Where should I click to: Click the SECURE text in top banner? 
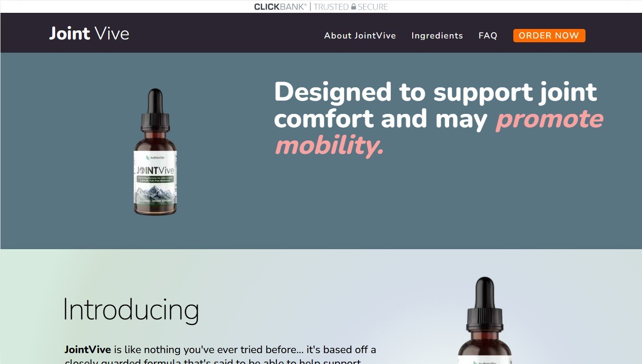click(x=373, y=7)
